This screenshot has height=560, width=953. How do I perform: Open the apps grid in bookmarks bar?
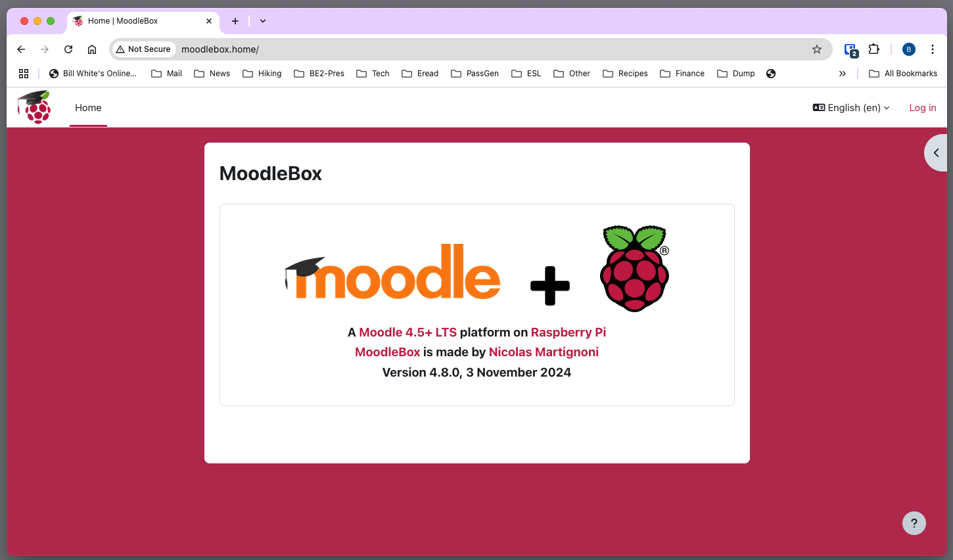(24, 74)
